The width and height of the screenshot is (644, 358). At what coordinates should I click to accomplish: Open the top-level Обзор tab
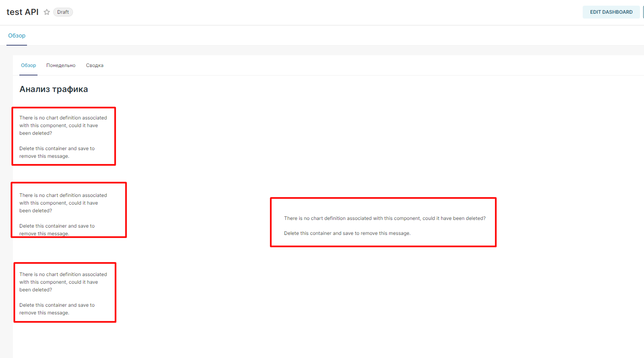coord(17,36)
